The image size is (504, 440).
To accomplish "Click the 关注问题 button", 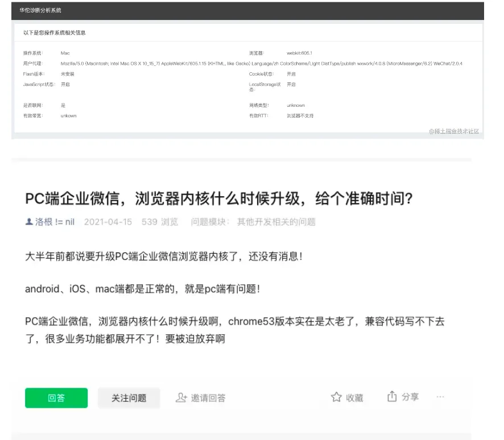I will coord(129,397).
